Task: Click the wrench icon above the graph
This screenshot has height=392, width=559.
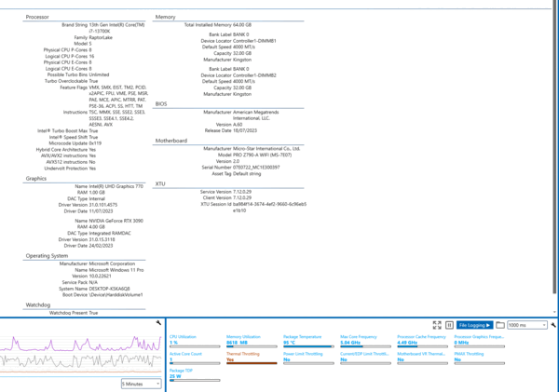Action: click(x=159, y=322)
